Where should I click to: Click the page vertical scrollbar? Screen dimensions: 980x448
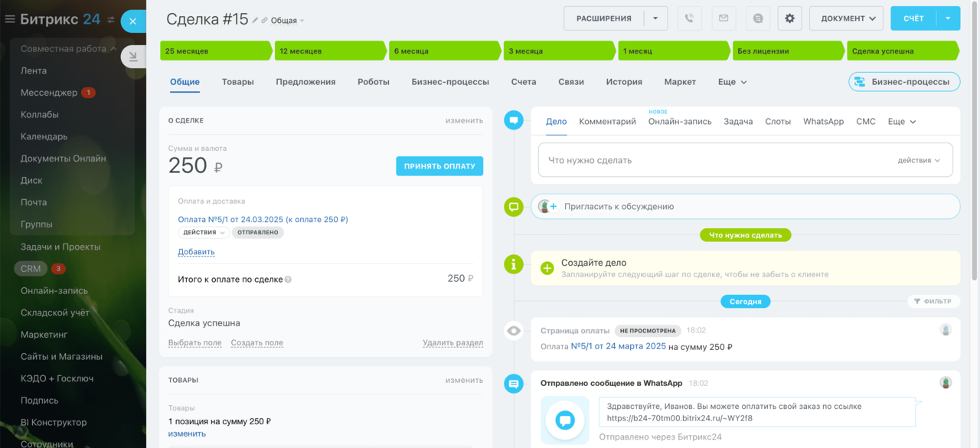(974, 142)
